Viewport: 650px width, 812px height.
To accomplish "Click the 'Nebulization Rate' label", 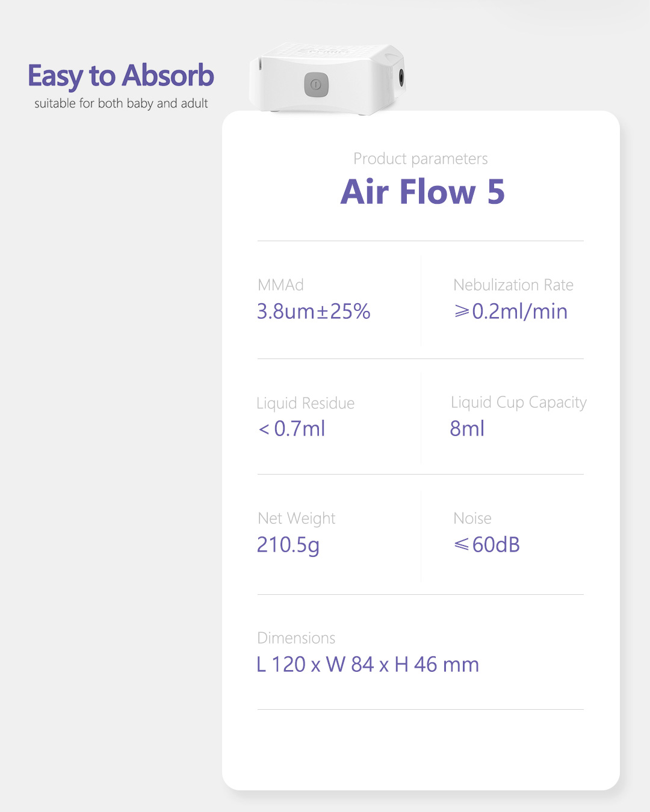I will tap(513, 285).
